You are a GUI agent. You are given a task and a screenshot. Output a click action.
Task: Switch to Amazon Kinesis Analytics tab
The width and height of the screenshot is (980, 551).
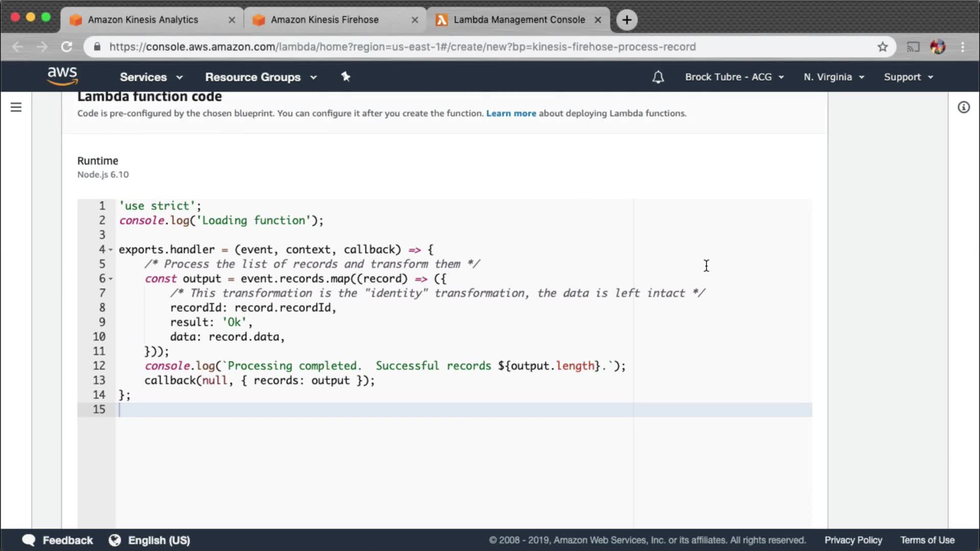pyautogui.click(x=143, y=20)
